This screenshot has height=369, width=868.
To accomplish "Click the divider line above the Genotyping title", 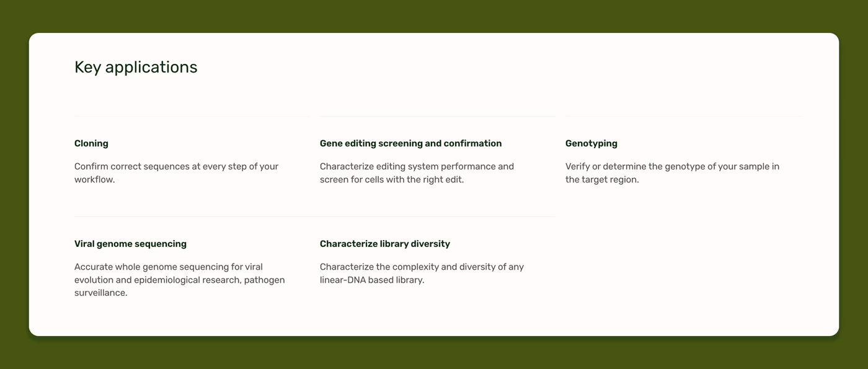I will click(x=683, y=116).
